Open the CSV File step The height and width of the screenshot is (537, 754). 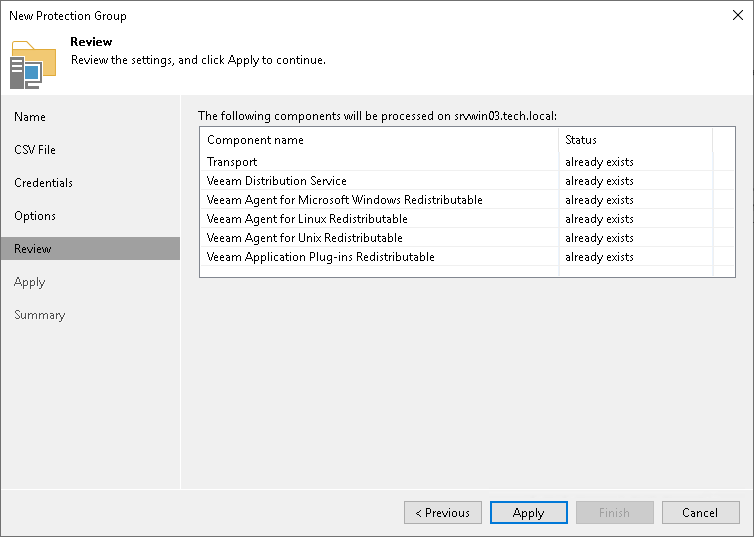(x=35, y=150)
